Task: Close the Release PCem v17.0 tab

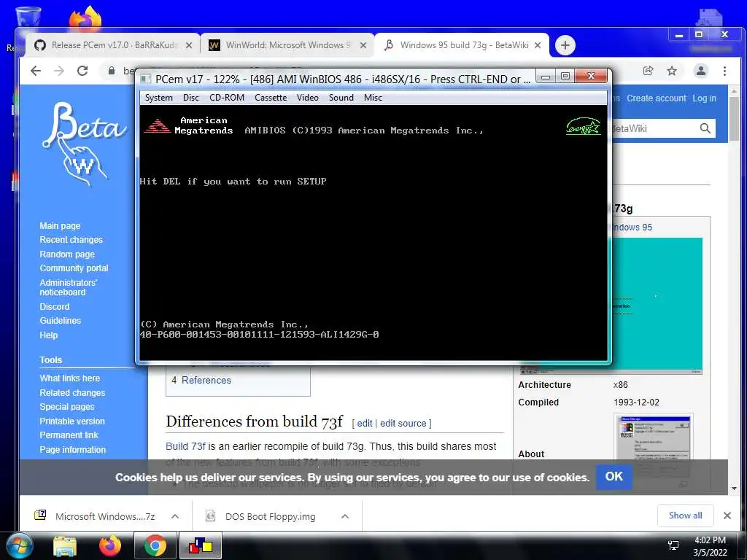Action: coord(189,45)
